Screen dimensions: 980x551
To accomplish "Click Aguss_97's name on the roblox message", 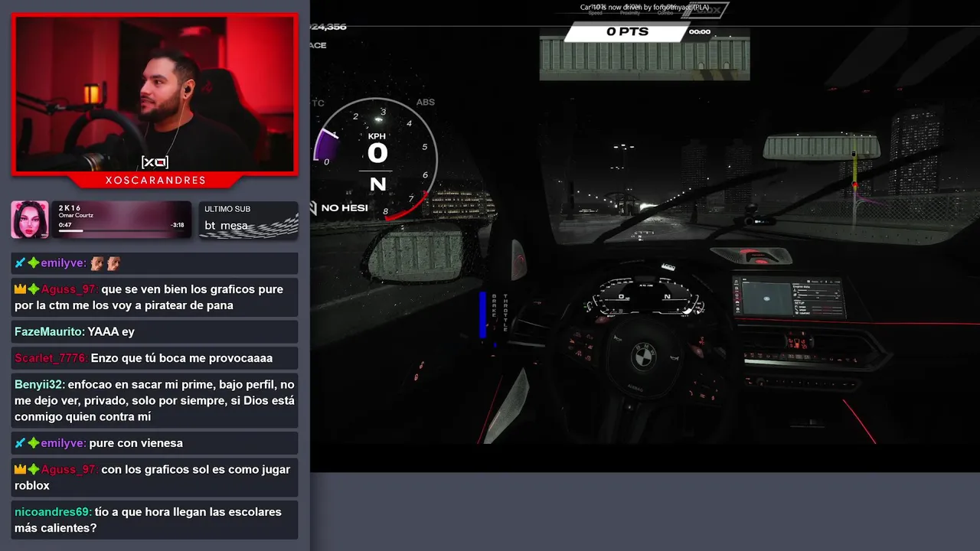I will coord(70,469).
